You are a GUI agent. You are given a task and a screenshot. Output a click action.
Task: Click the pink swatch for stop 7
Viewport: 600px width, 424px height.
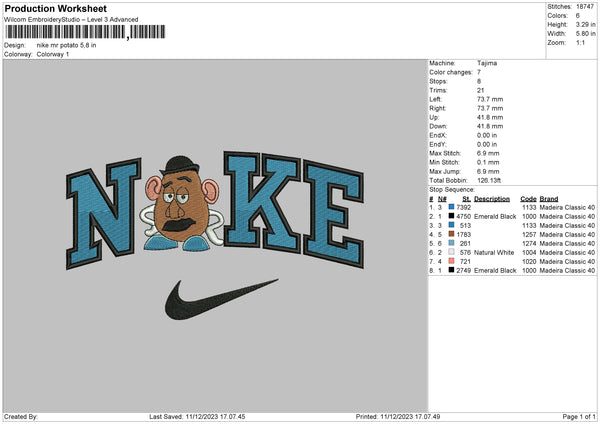pos(452,261)
